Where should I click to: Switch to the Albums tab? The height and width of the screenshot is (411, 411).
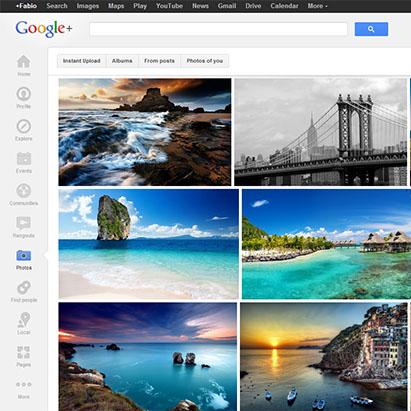coord(122,61)
